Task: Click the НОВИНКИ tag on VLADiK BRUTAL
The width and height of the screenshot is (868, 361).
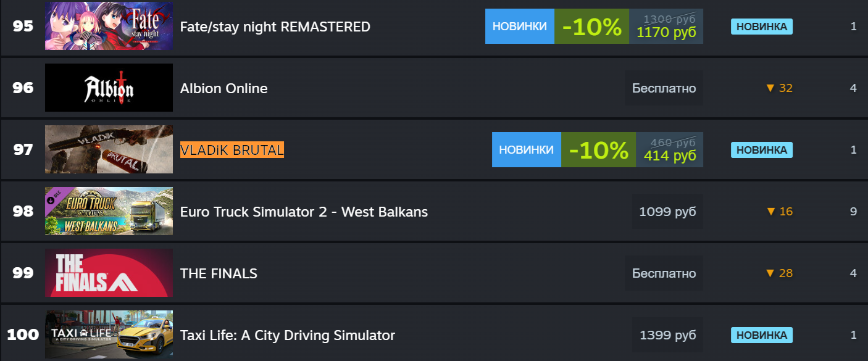Action: (x=527, y=150)
